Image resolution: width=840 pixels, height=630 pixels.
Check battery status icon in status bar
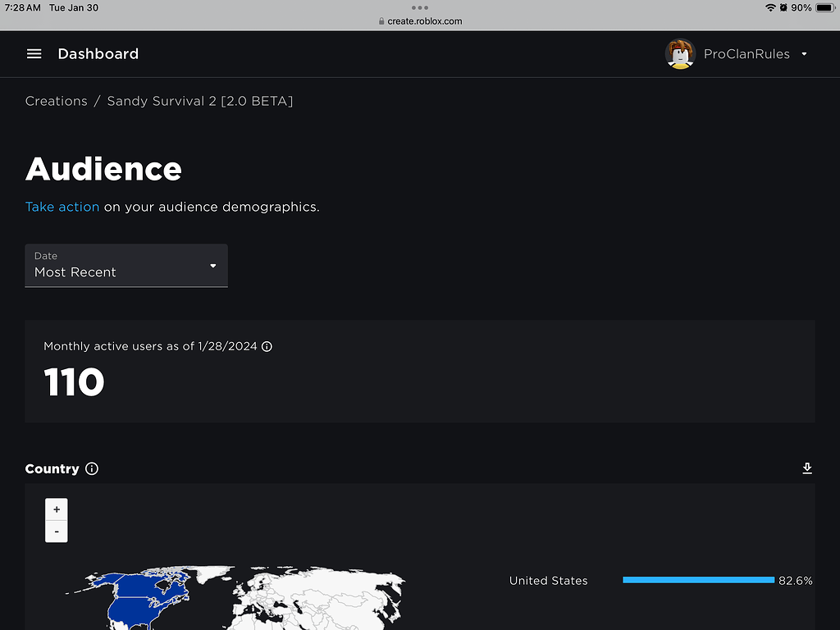coord(824,7)
